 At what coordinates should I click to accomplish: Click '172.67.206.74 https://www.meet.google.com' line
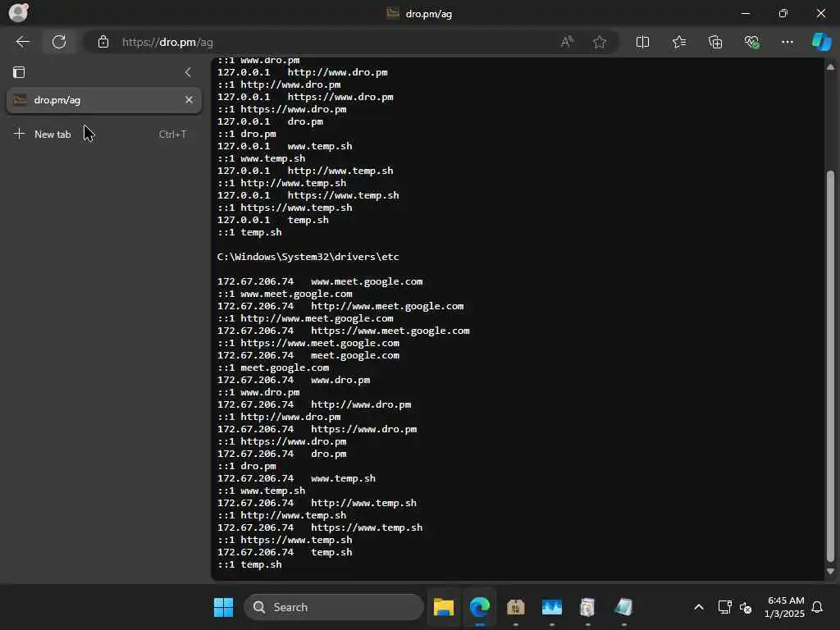344,331
